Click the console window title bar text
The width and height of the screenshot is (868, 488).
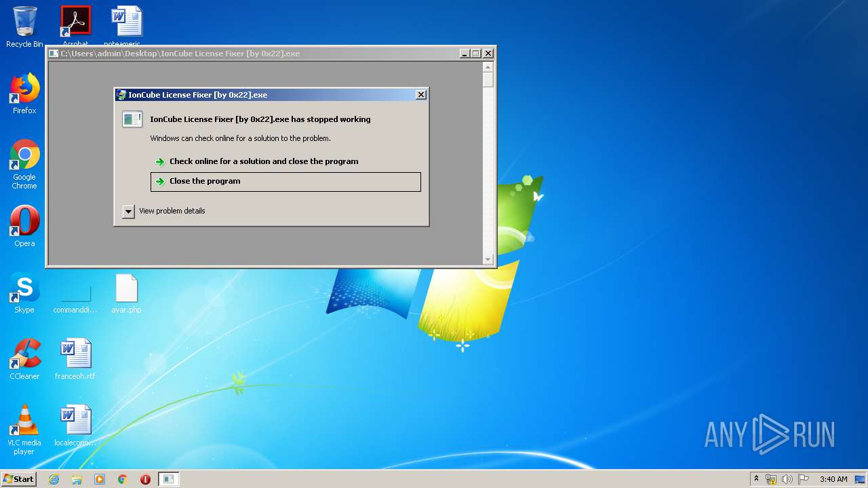[x=180, y=54]
